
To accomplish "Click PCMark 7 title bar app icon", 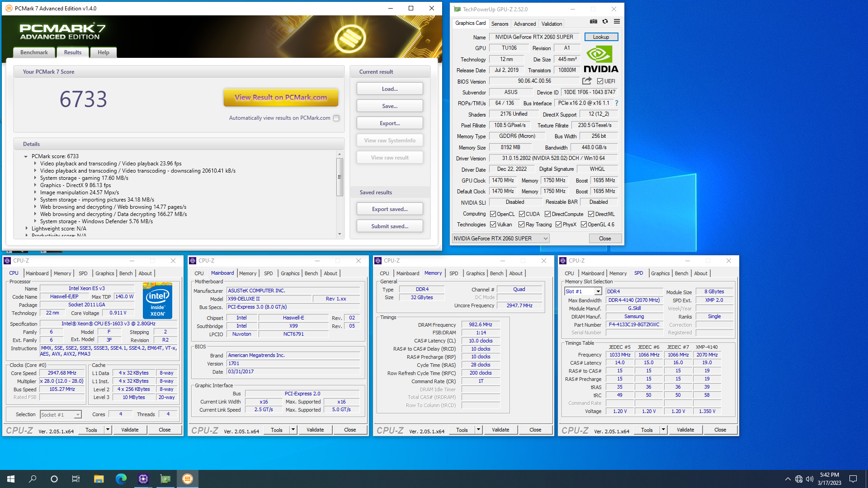I will (9, 8).
